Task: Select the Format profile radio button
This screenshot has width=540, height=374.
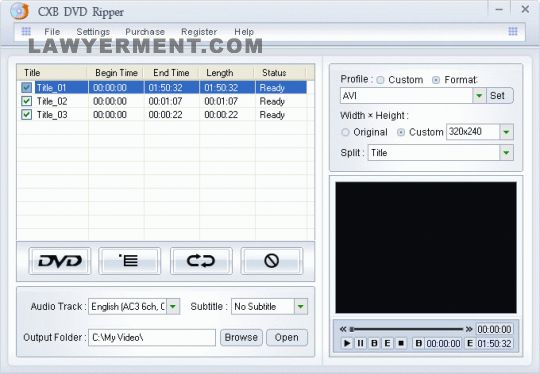Action: point(436,80)
